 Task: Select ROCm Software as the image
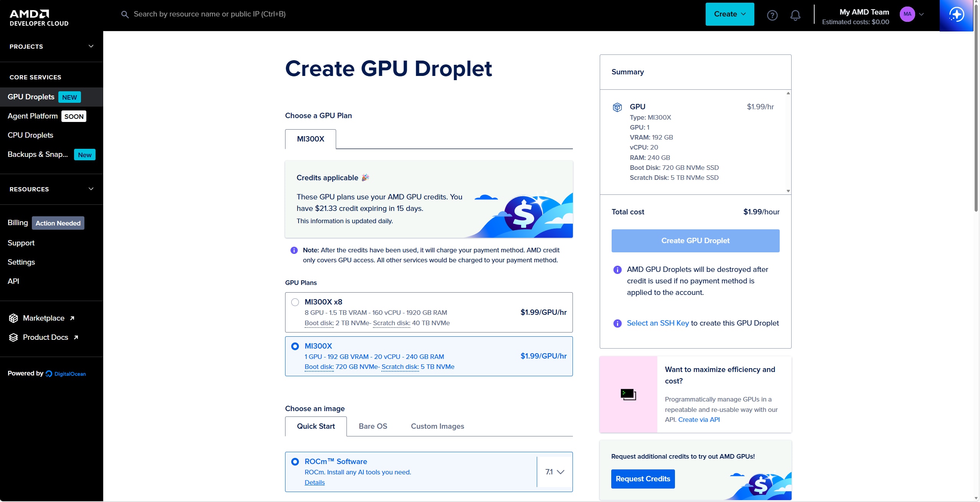(x=295, y=461)
